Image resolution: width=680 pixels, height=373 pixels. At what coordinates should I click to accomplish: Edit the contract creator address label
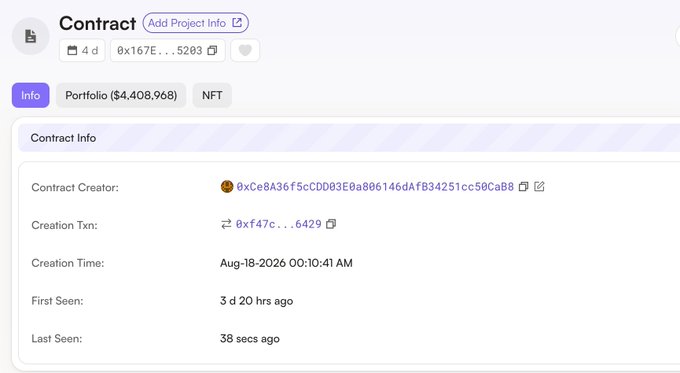click(x=539, y=186)
